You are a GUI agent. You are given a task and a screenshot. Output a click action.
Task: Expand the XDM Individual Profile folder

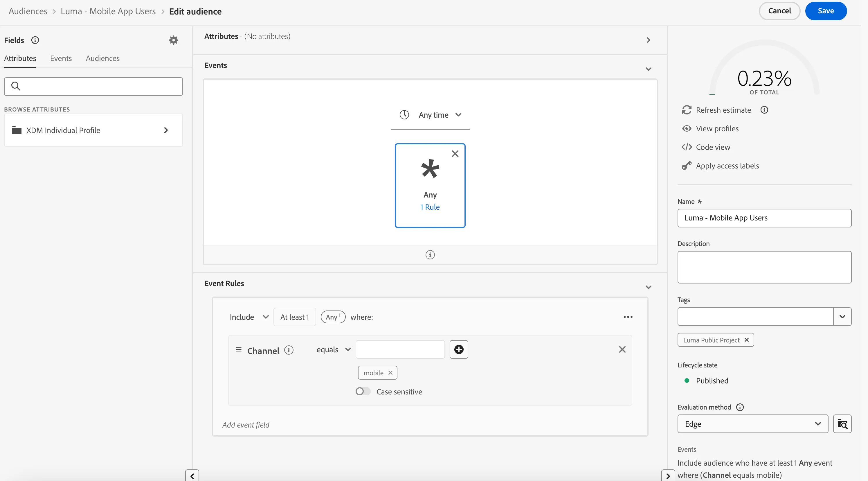[x=93, y=130]
